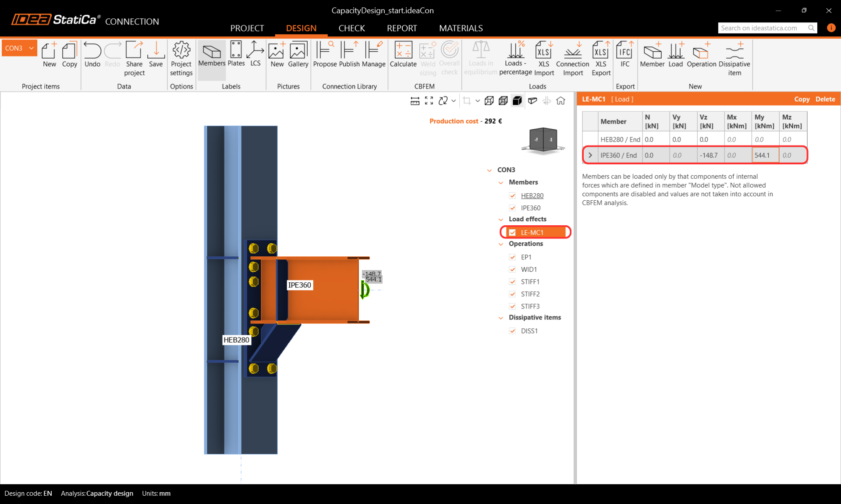Image resolution: width=841 pixels, height=504 pixels.
Task: Undo the last action
Action: [x=92, y=55]
